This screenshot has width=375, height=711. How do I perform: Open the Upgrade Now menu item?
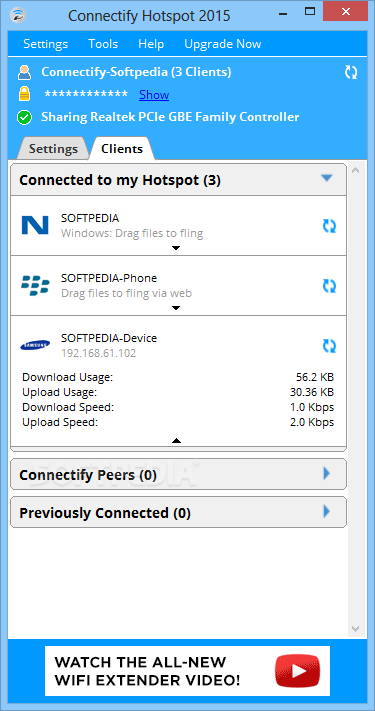(x=223, y=44)
